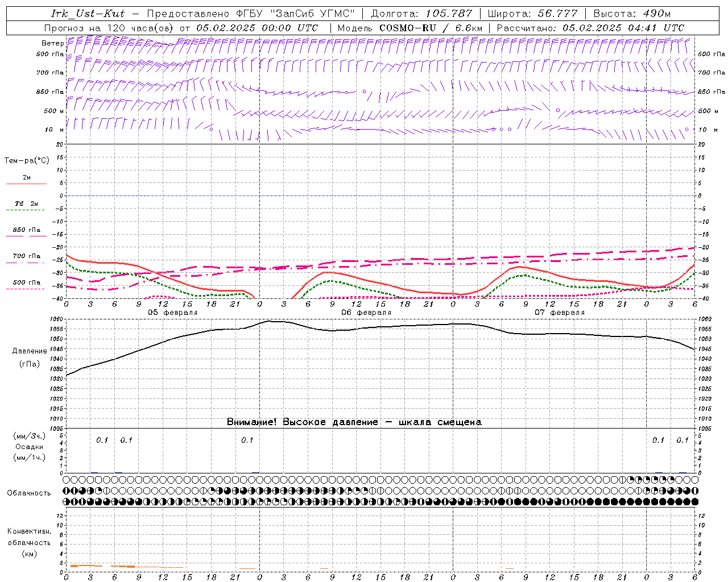
Task: Click the station name Irk_Ust-Kut in the header
Action: (88, 14)
